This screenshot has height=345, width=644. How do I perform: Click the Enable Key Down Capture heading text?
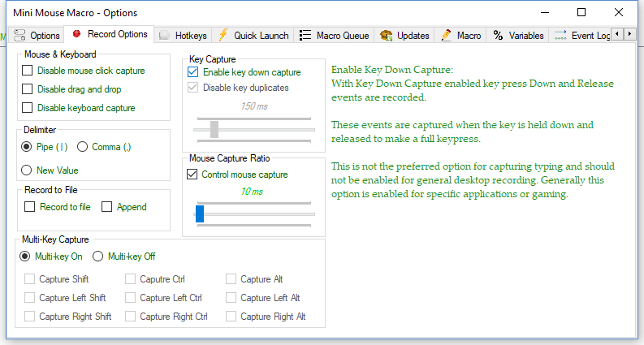point(392,70)
